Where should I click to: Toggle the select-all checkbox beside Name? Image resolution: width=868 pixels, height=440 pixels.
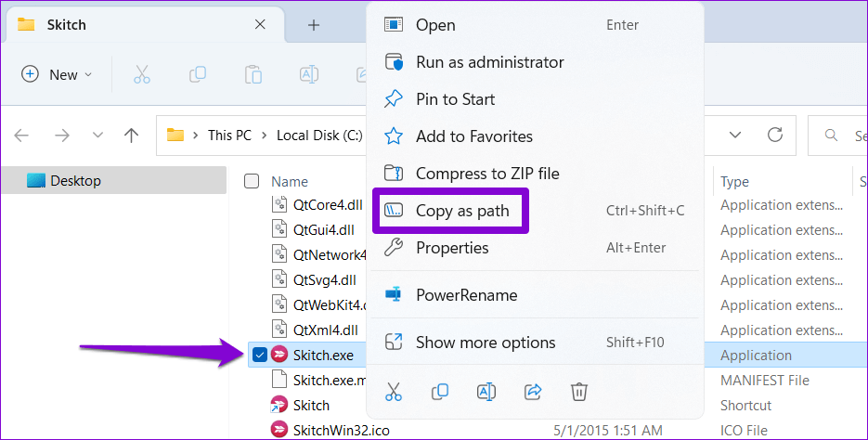click(x=252, y=181)
